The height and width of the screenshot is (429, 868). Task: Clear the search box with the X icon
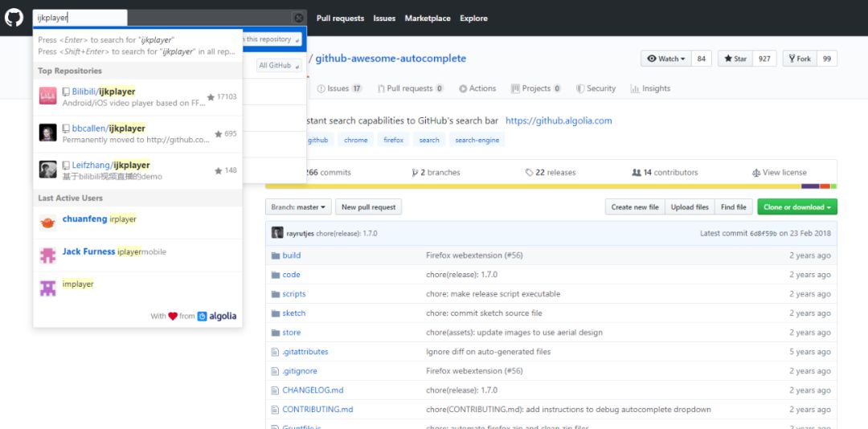pos(298,18)
